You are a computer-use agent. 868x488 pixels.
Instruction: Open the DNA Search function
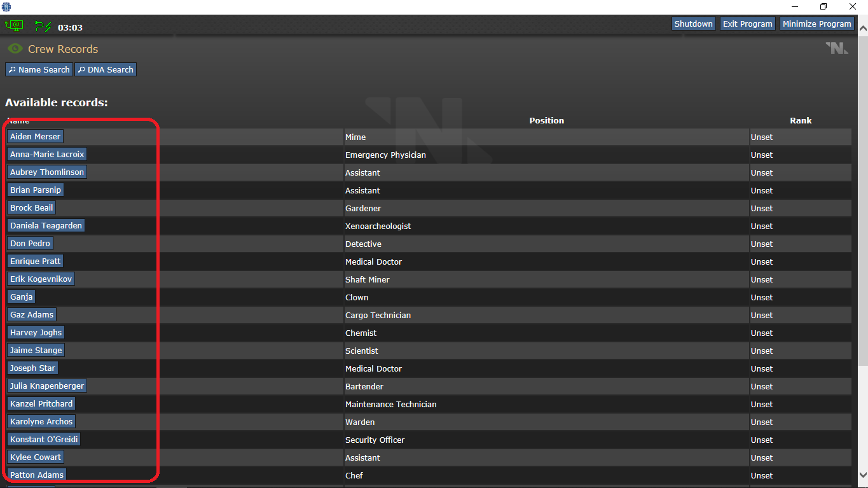[106, 69]
